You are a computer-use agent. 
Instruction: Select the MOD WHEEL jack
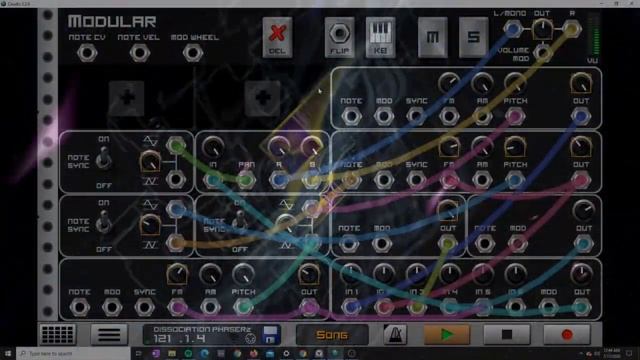click(193, 53)
